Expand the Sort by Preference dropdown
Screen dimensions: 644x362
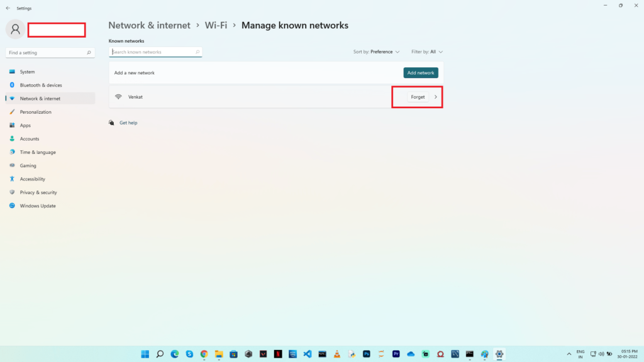[x=377, y=52]
